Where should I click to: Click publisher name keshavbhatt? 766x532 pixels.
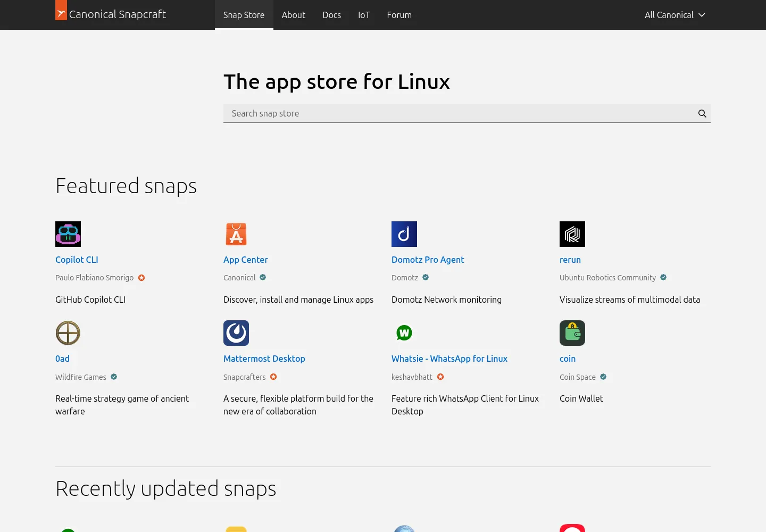tap(412, 377)
